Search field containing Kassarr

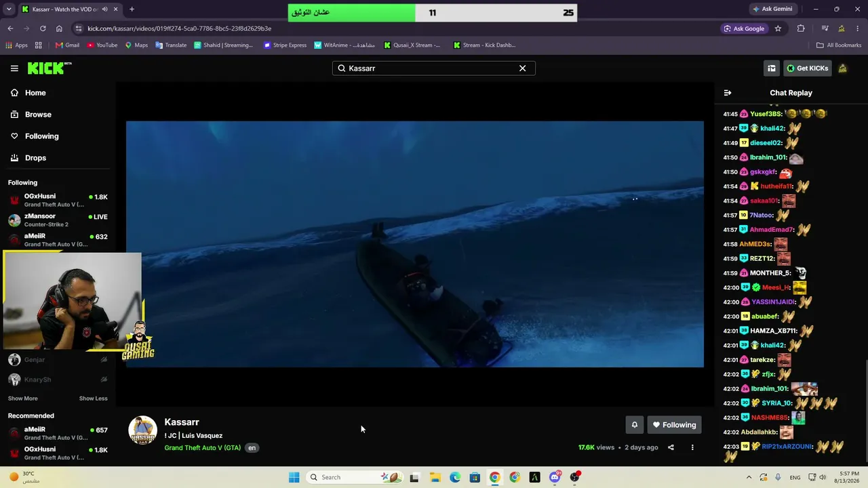tap(433, 68)
